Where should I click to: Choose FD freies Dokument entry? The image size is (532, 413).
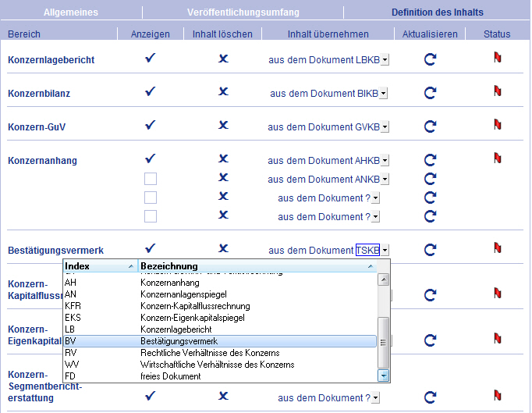click(220, 376)
